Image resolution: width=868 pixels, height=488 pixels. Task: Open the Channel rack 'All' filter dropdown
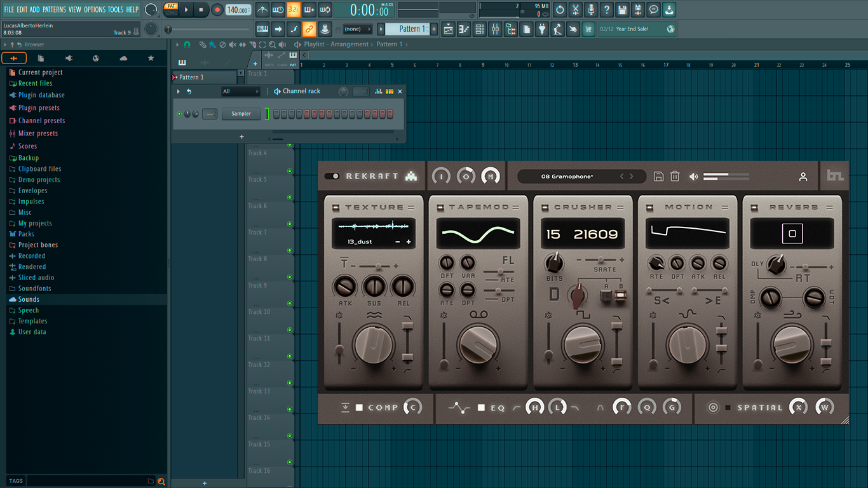[x=241, y=91]
